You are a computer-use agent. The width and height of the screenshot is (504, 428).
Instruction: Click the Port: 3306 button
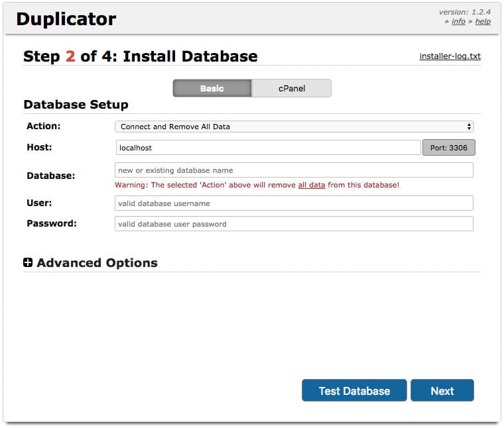(x=448, y=148)
